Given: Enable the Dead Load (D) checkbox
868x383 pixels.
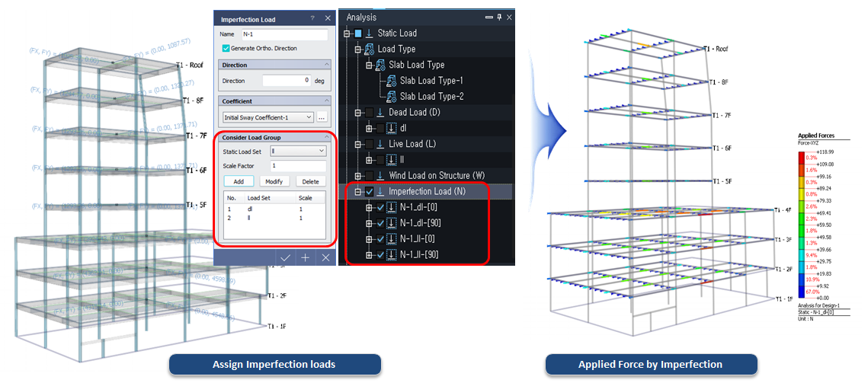Looking at the screenshot, I should pos(369,113).
